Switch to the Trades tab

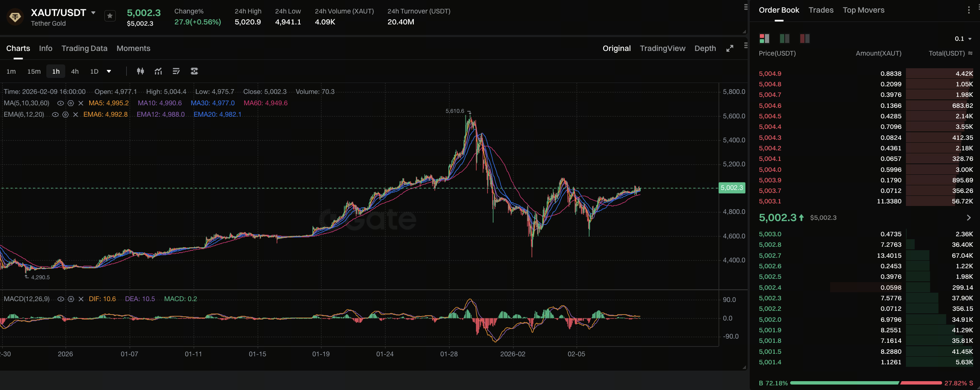(x=820, y=10)
